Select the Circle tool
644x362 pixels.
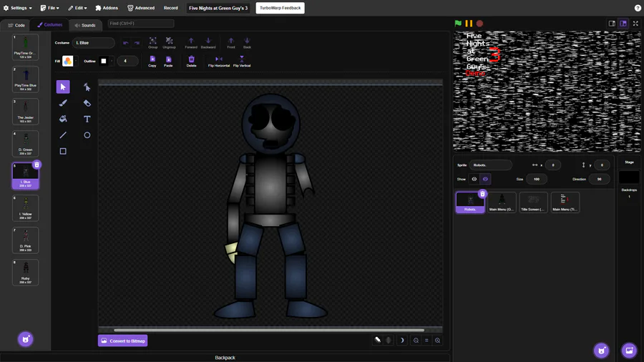click(87, 135)
